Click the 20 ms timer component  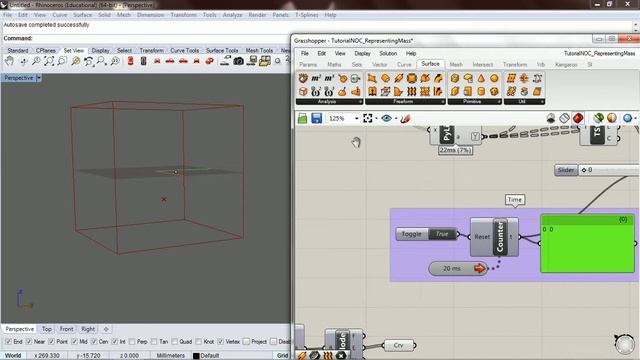[x=458, y=269]
